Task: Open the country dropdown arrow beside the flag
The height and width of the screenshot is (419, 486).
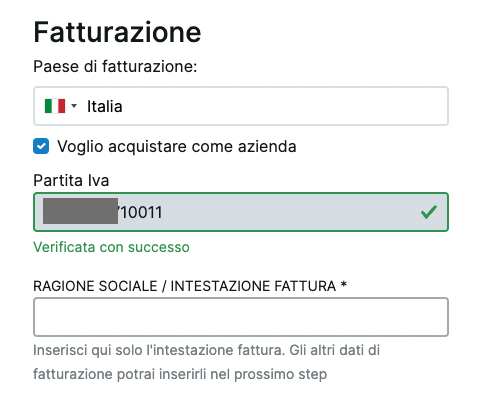Action: [x=74, y=106]
